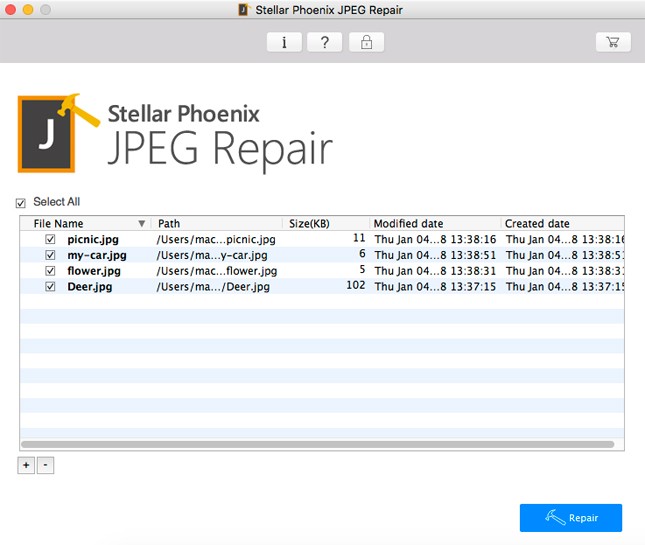Click the size value 102
645x545 pixels.
(x=356, y=285)
